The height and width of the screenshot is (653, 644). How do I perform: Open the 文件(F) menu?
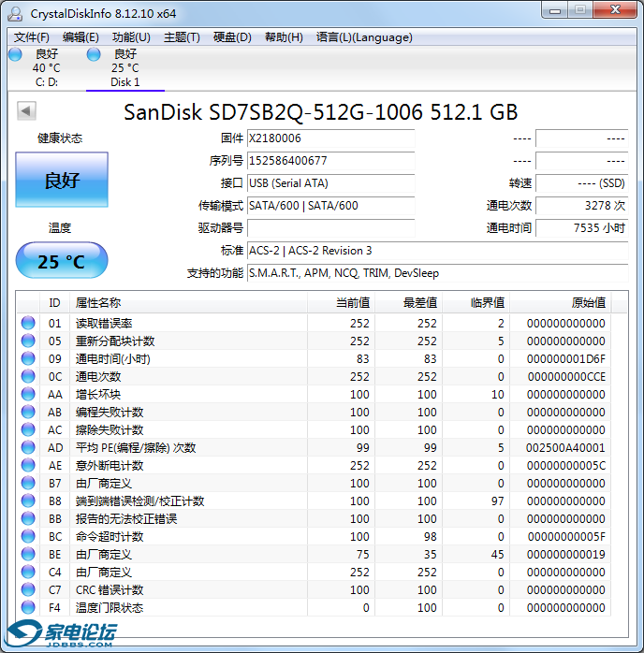click(31, 37)
